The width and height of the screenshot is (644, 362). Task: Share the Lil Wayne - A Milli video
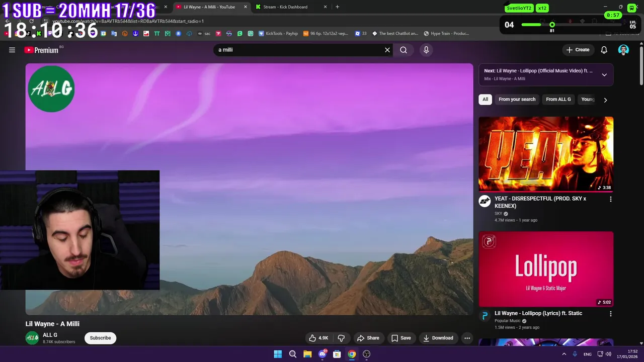pos(368,338)
